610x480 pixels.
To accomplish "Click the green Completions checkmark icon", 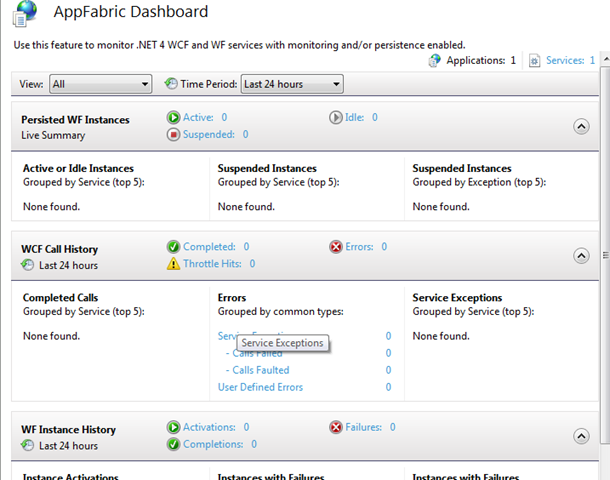I will pyautogui.click(x=173, y=444).
